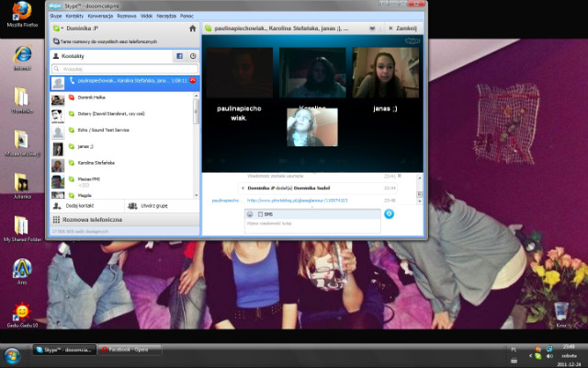Click the Kontakty person icon
The width and height of the screenshot is (588, 368).
click(x=56, y=56)
